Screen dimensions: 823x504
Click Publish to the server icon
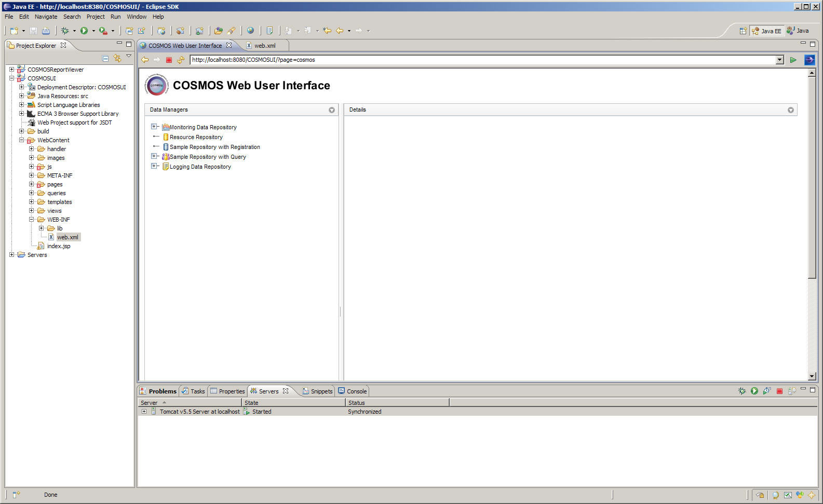click(792, 391)
